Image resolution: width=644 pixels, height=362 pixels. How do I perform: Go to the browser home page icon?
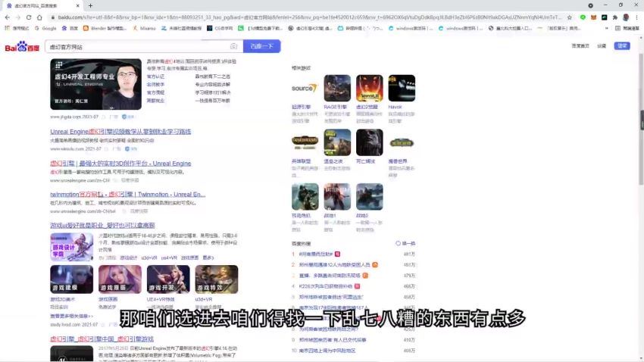[39, 17]
